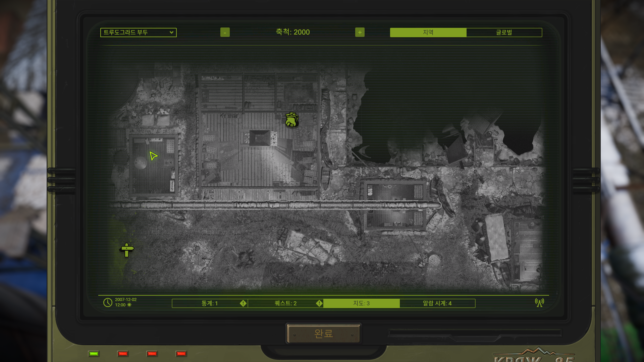Click the backpack marker on map
This screenshot has height=362, width=644.
pos(291,120)
